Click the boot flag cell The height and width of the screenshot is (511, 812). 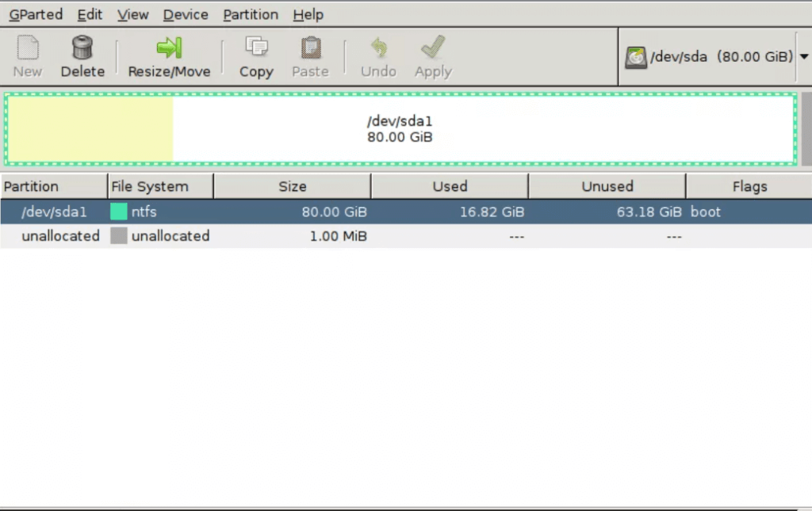(x=705, y=212)
